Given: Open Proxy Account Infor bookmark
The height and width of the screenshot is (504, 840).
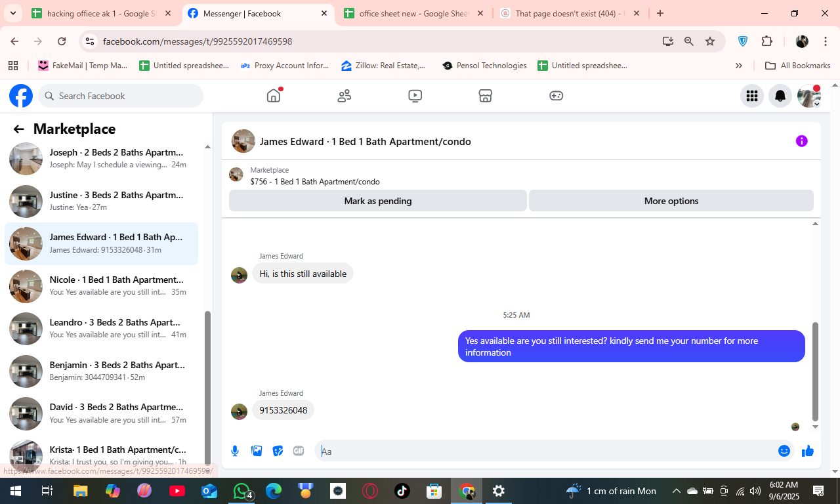Looking at the screenshot, I should tap(285, 66).
